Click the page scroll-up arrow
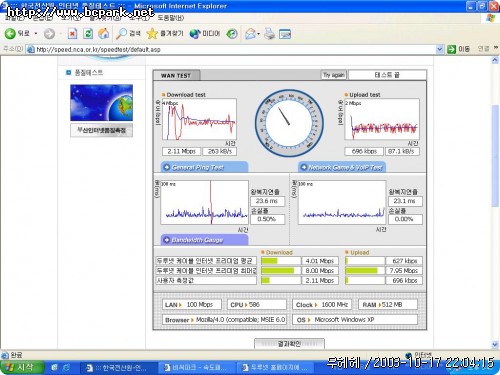500x375 pixels. point(495,60)
